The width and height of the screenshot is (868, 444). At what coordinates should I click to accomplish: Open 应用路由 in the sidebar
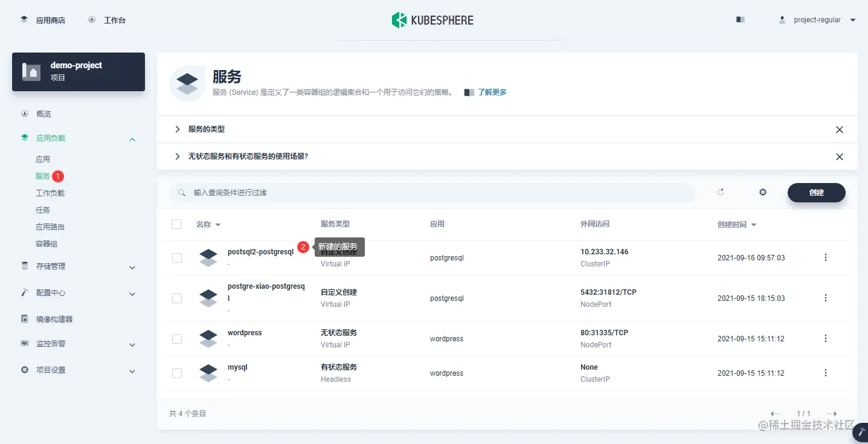[x=50, y=227]
